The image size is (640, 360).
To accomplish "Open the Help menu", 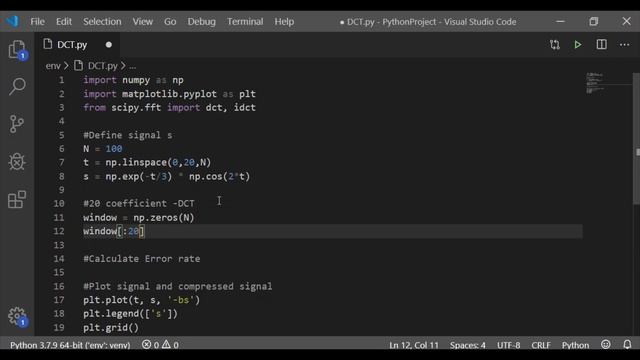I will coord(284,22).
